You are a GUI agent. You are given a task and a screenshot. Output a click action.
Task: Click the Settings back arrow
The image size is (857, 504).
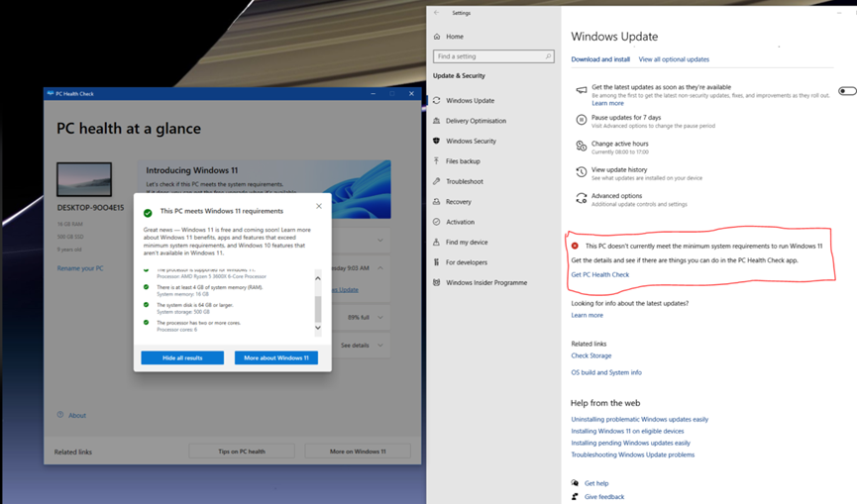point(437,13)
